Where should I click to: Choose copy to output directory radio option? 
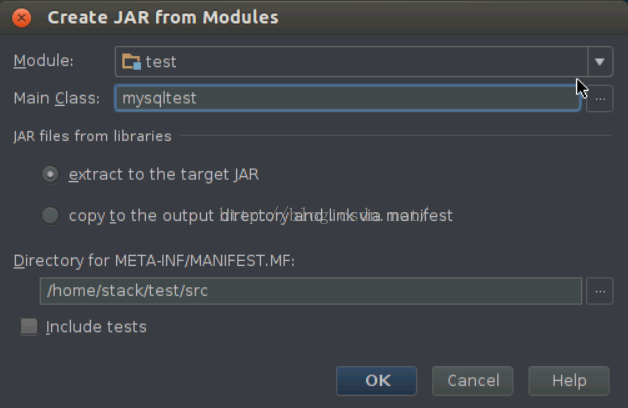click(50, 215)
